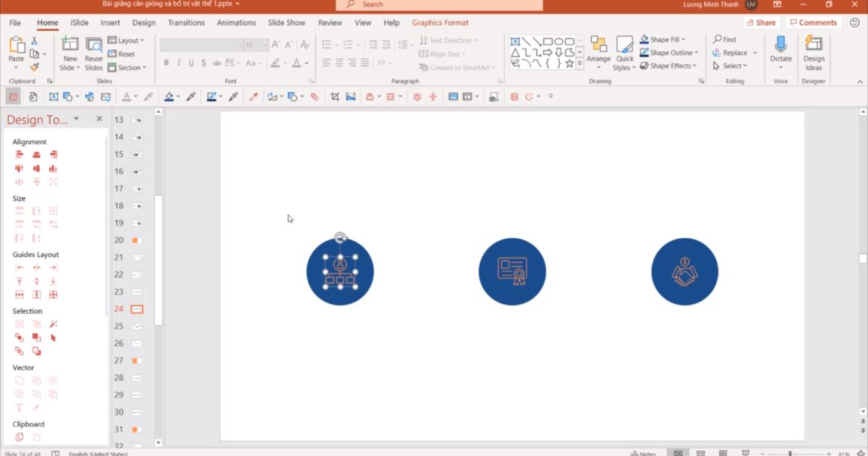Open the Graphics Format tab
The image size is (868, 456).
tap(440, 22)
